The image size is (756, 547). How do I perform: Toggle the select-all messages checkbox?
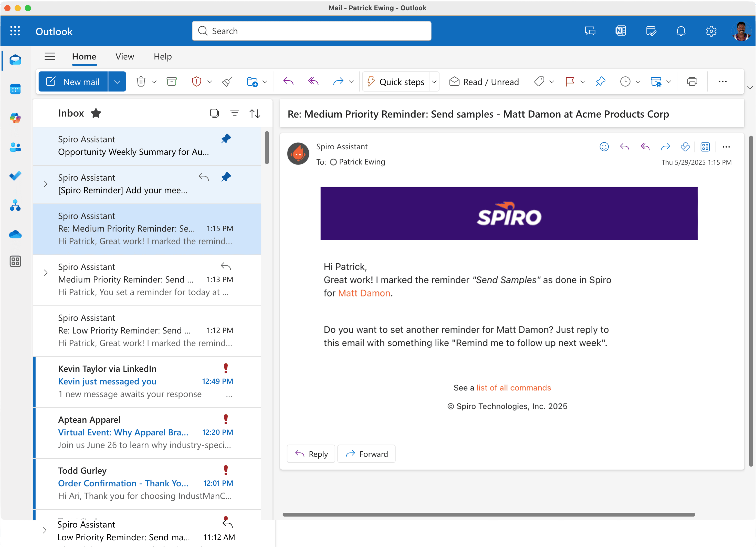click(214, 113)
